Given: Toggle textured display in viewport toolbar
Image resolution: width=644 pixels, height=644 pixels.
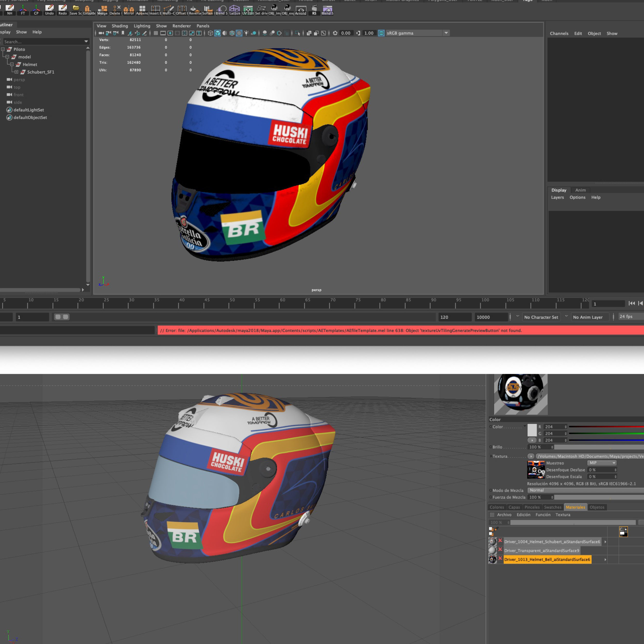Looking at the screenshot, I should pyautogui.click(x=239, y=33).
